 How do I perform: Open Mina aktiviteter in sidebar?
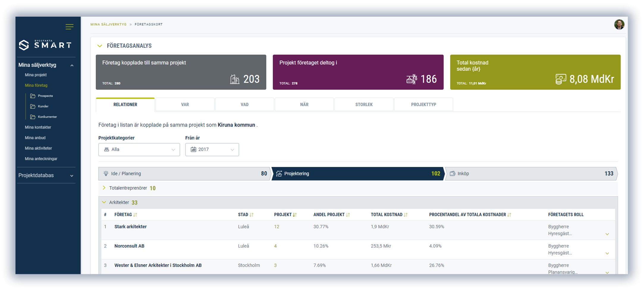click(x=38, y=148)
